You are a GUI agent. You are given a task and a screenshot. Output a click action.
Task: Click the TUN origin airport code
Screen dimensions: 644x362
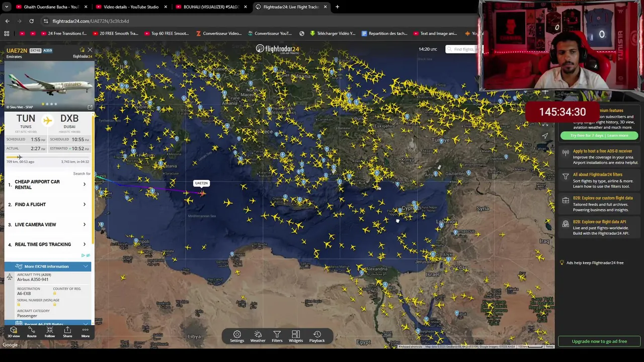pos(26,119)
